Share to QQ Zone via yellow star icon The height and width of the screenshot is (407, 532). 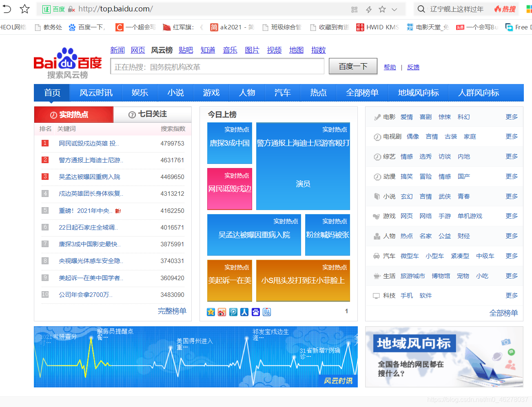(x=211, y=312)
